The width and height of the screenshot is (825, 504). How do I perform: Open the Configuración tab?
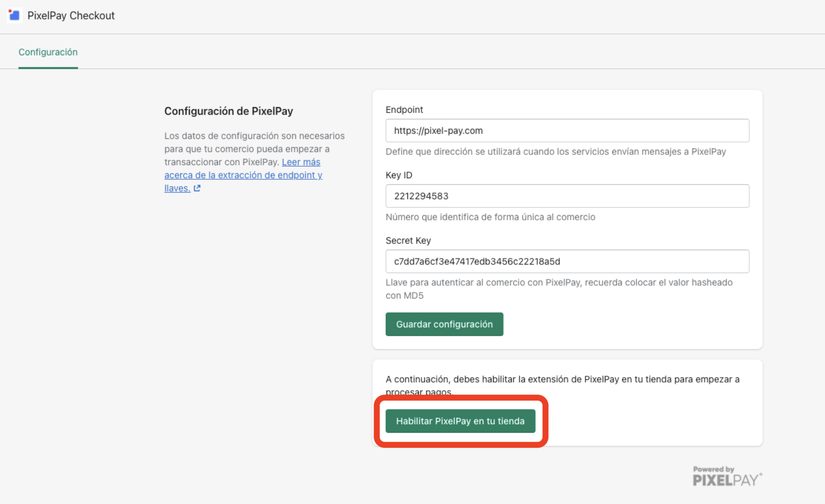[x=48, y=52]
